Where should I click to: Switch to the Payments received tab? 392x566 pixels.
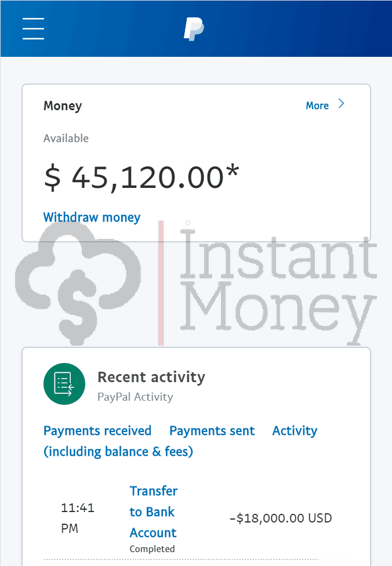97,431
